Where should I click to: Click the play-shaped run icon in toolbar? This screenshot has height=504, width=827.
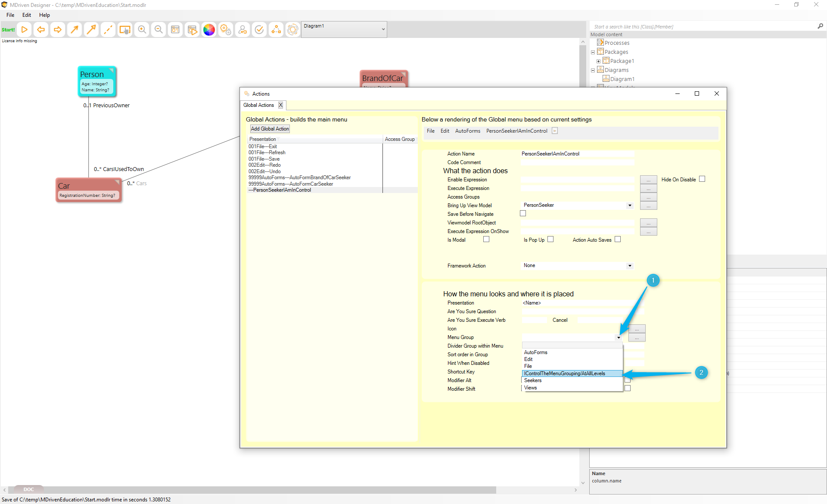(25, 30)
